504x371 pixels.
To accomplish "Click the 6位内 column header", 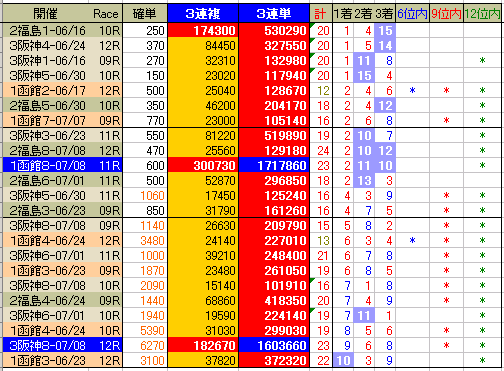I will pos(412,14).
